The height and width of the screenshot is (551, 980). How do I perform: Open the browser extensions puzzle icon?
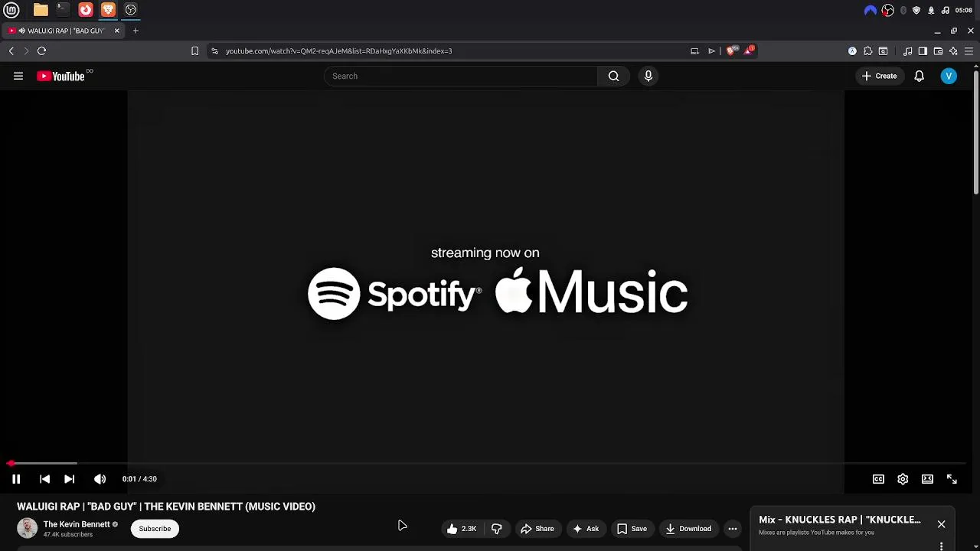[867, 51]
